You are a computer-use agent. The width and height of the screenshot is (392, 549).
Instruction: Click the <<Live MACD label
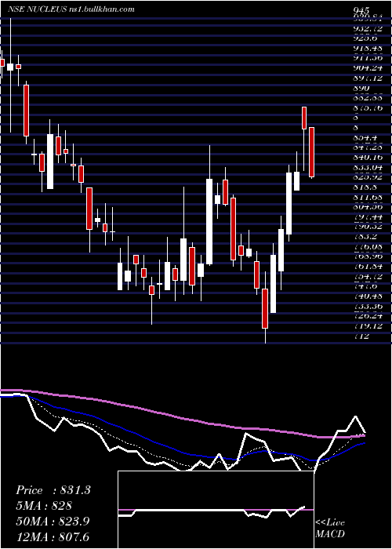coord(330,529)
